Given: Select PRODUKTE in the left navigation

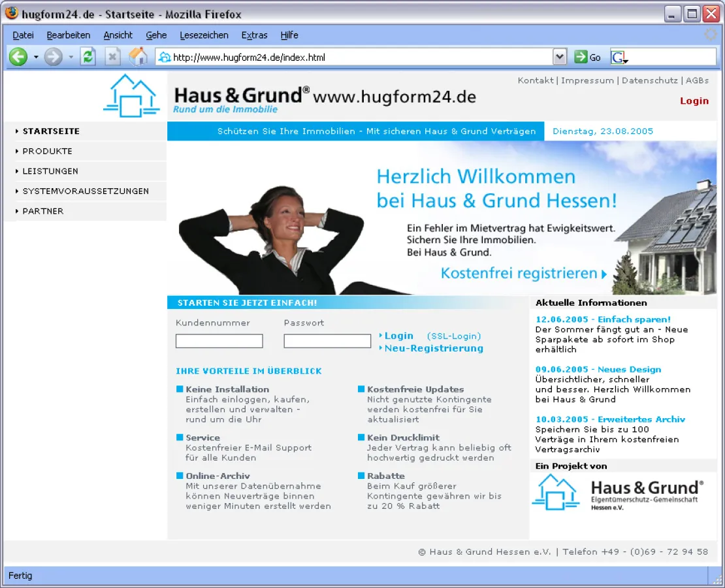Looking at the screenshot, I should [47, 151].
